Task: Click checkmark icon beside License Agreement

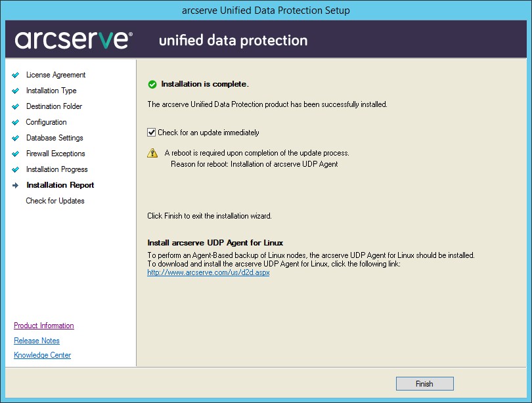Action: point(16,75)
